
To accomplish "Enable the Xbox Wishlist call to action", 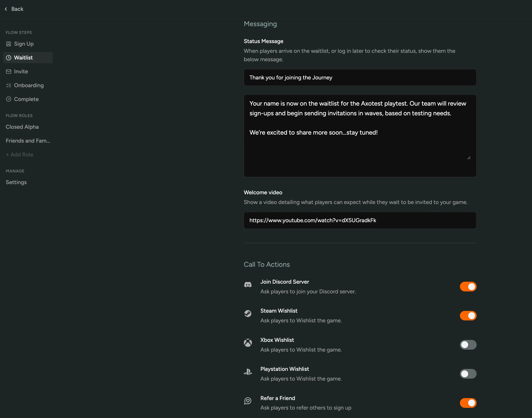I will pos(468,345).
